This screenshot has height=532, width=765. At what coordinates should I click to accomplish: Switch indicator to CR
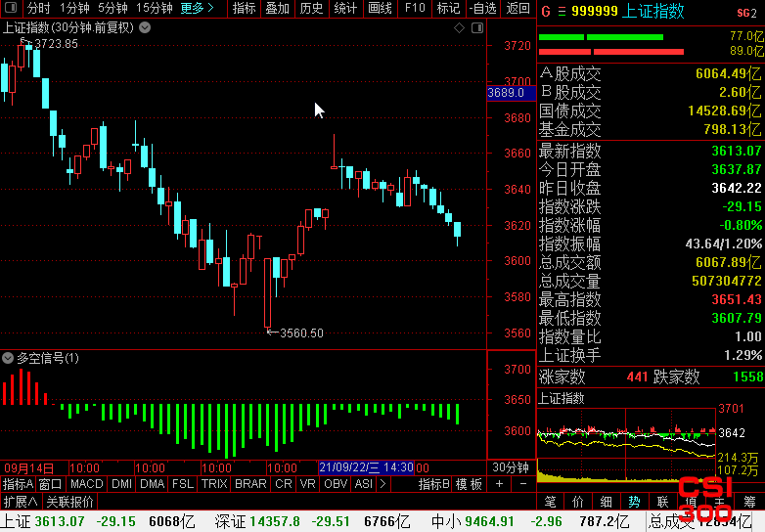coord(284,484)
